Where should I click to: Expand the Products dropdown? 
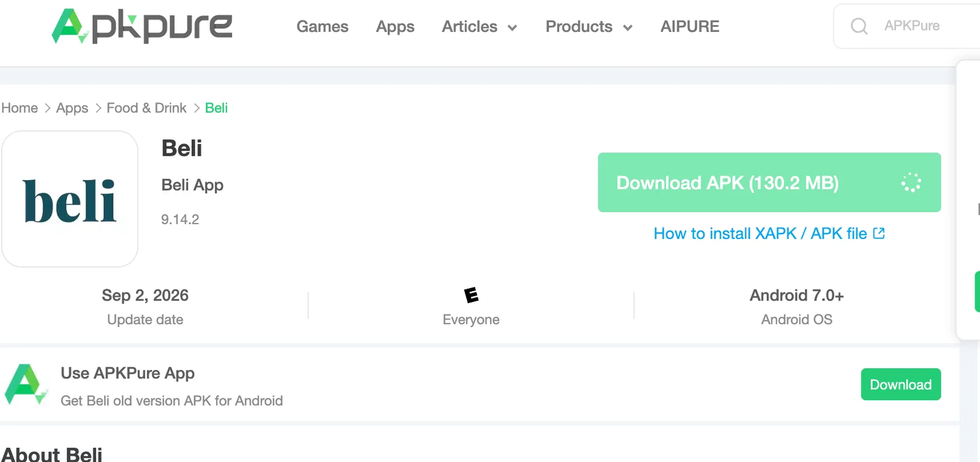click(x=589, y=26)
